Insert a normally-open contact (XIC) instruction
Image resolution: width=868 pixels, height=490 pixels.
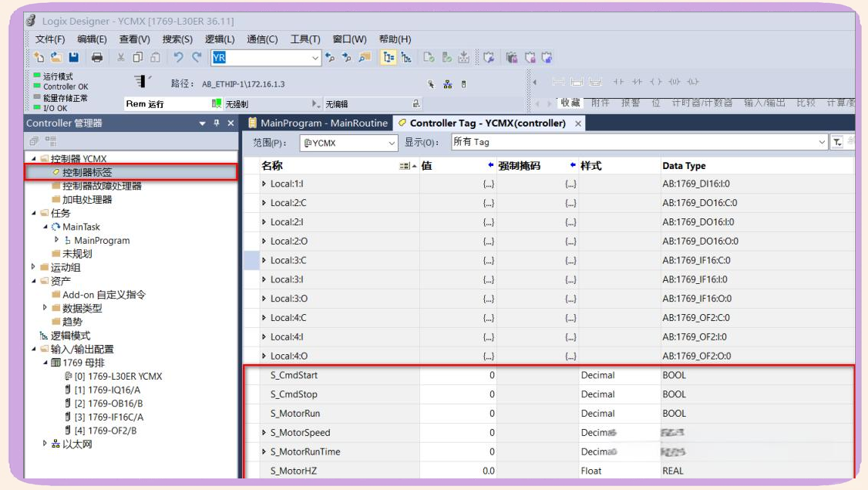click(x=618, y=82)
